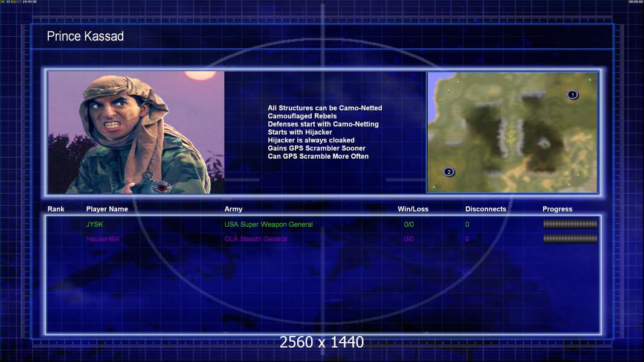Image resolution: width=644 pixels, height=362 pixels.
Task: Click the map preview thumbnail
Action: (512, 132)
